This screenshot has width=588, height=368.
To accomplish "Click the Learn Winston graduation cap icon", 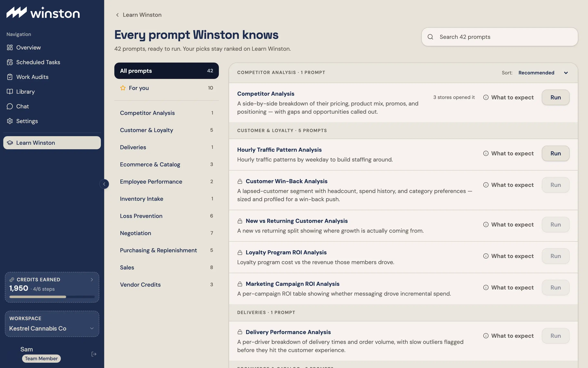I will [10, 143].
